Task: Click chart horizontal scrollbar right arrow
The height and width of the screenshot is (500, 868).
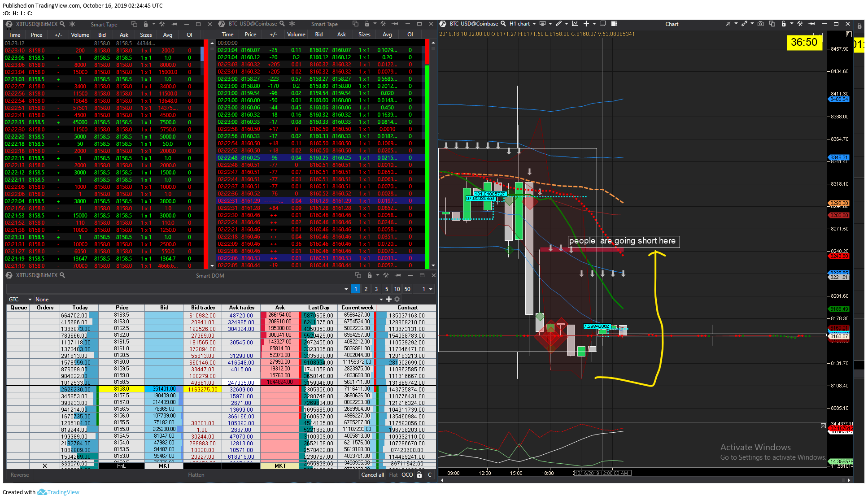Action: (x=849, y=480)
